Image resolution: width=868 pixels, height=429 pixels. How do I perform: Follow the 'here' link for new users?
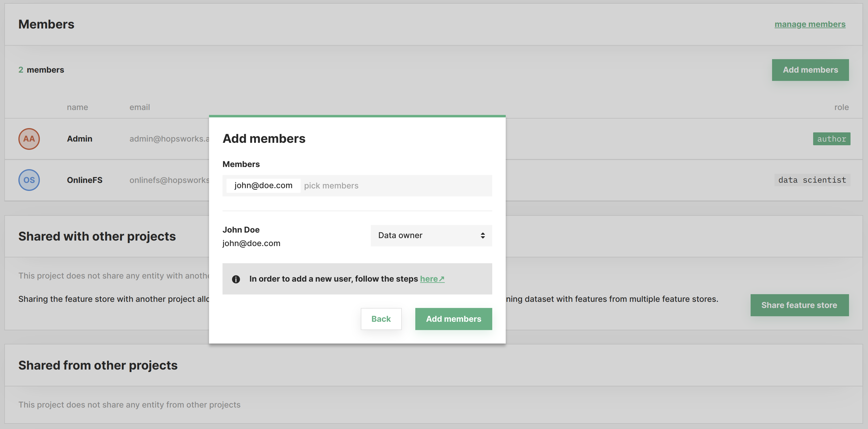pos(432,279)
